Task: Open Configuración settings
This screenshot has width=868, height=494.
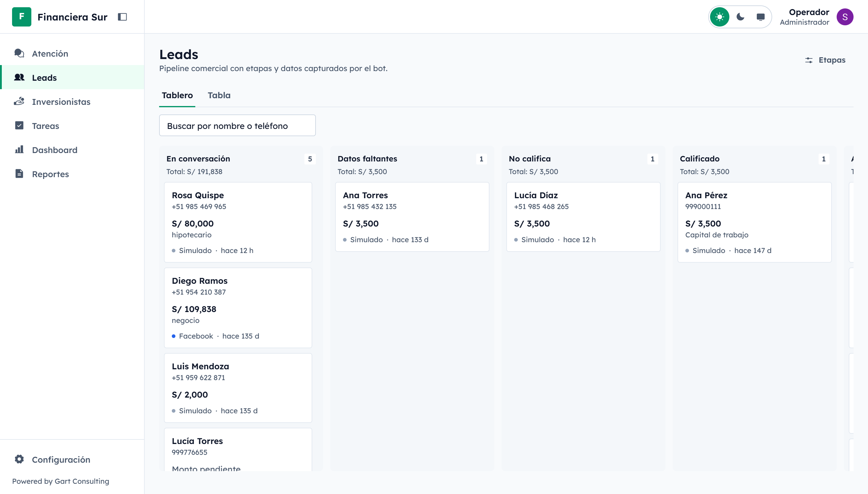Action: (x=72, y=459)
